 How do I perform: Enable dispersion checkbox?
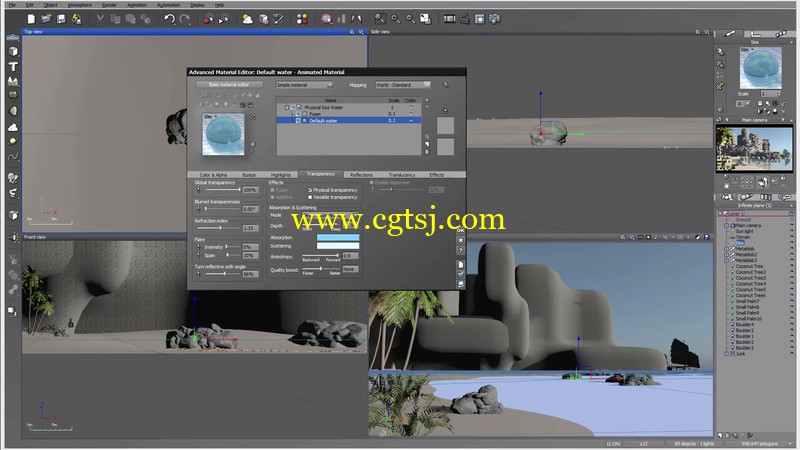(x=371, y=183)
